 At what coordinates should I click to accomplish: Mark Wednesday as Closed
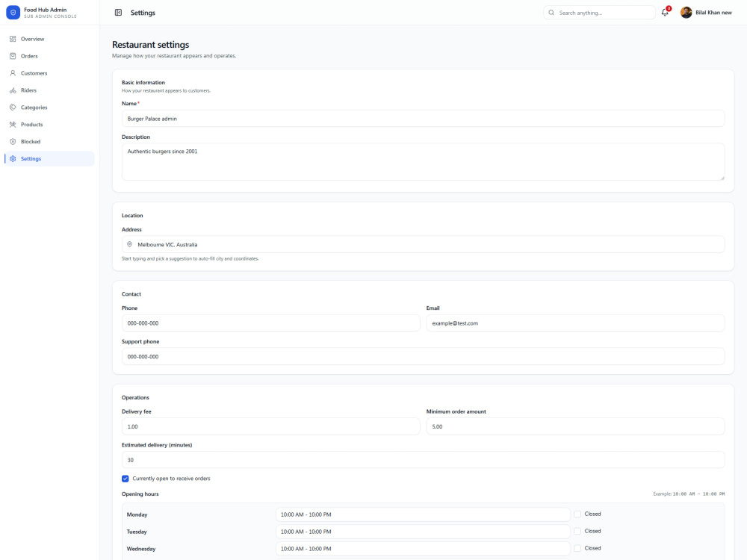coord(577,548)
